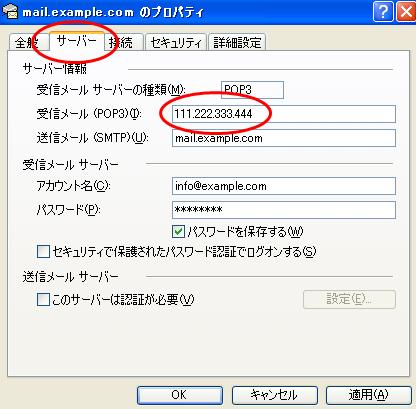The width and height of the screenshot is (416, 409).
Task: Enable secure password authentication logon checkbox
Action: click(43, 252)
